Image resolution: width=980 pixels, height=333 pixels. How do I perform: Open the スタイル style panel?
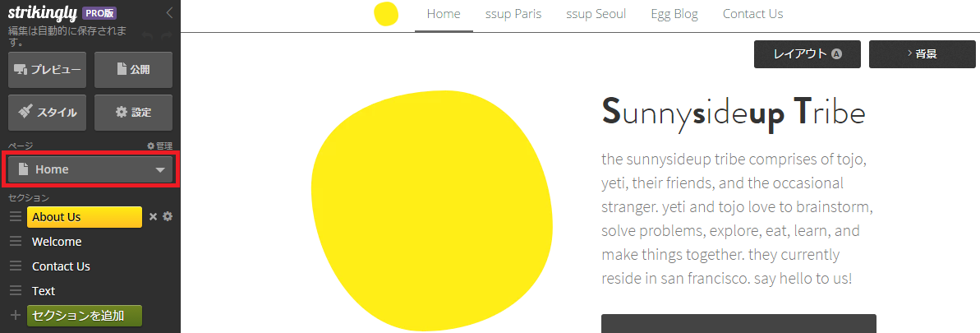pos(48,113)
